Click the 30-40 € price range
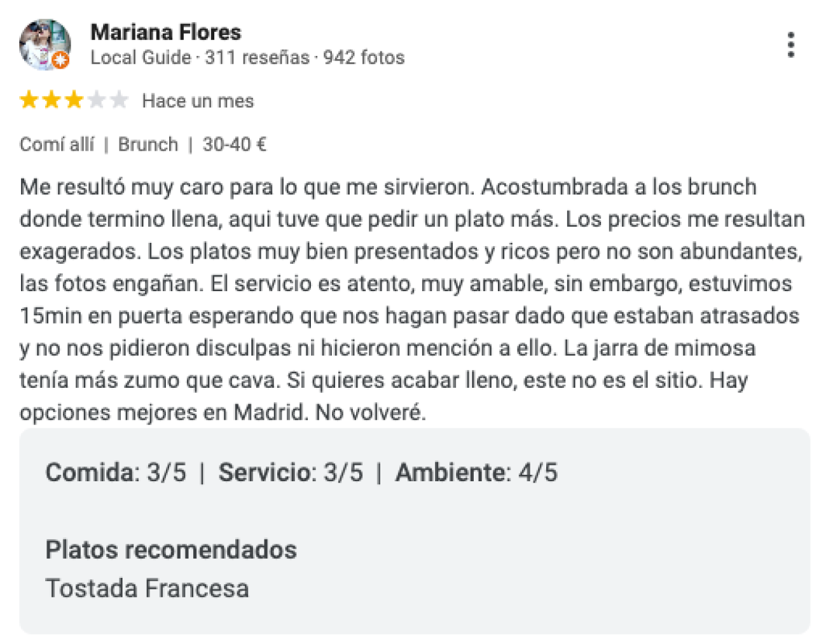The image size is (833, 644). [x=235, y=144]
